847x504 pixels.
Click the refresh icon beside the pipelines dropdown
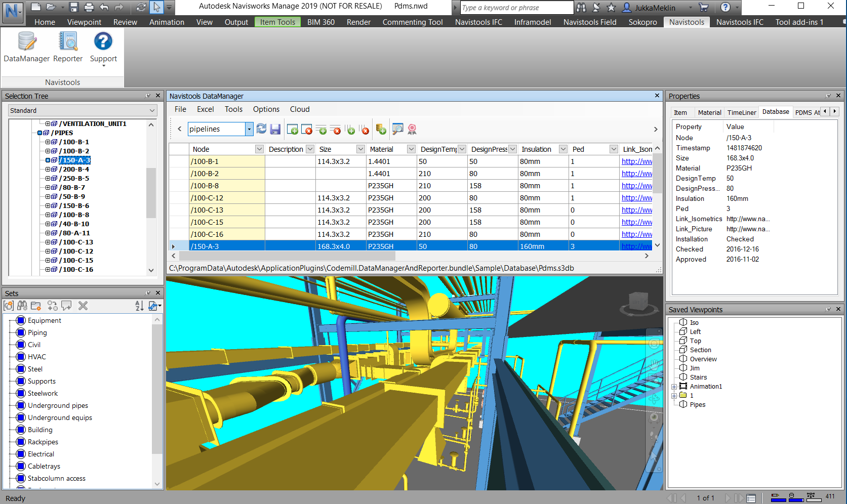pos(261,129)
